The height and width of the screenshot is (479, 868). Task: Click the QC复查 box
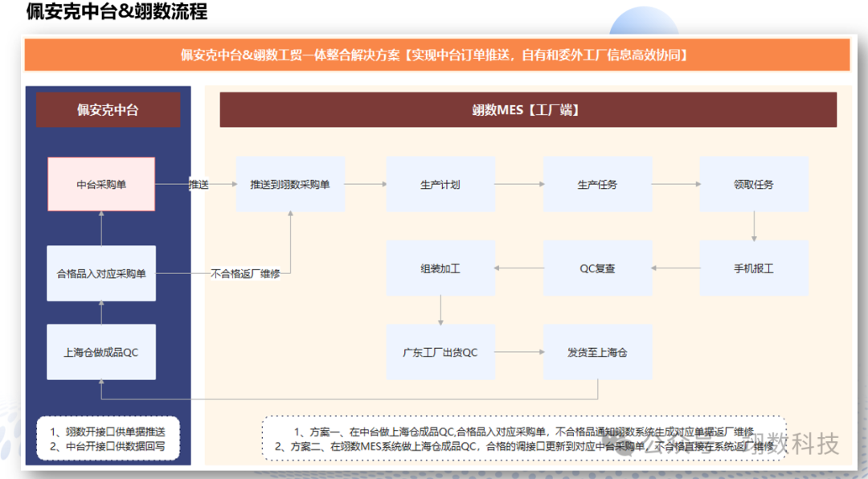(597, 268)
